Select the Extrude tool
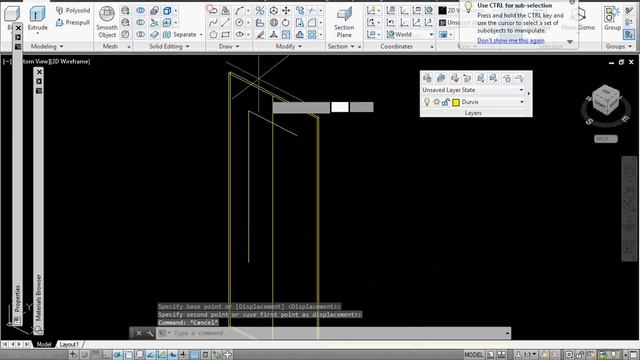640x360 pixels. tap(38, 17)
